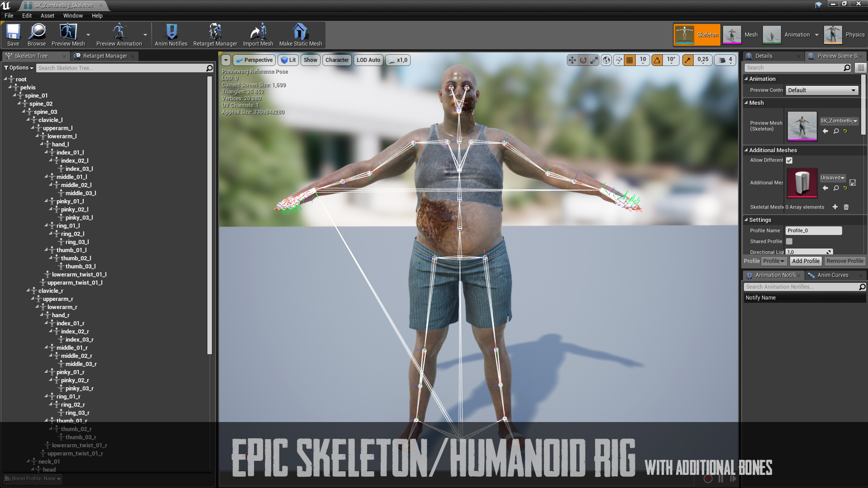The image size is (868, 488).
Task: Open the Asset menu
Action: click(x=47, y=15)
